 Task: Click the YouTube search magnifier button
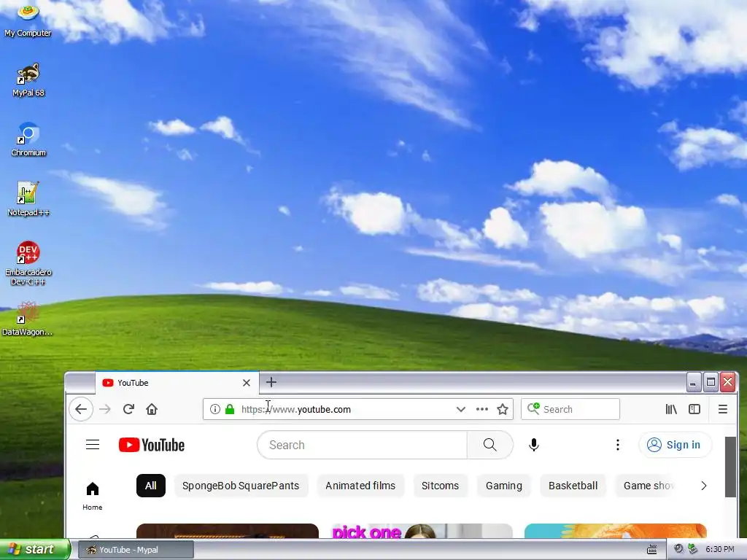(489, 445)
